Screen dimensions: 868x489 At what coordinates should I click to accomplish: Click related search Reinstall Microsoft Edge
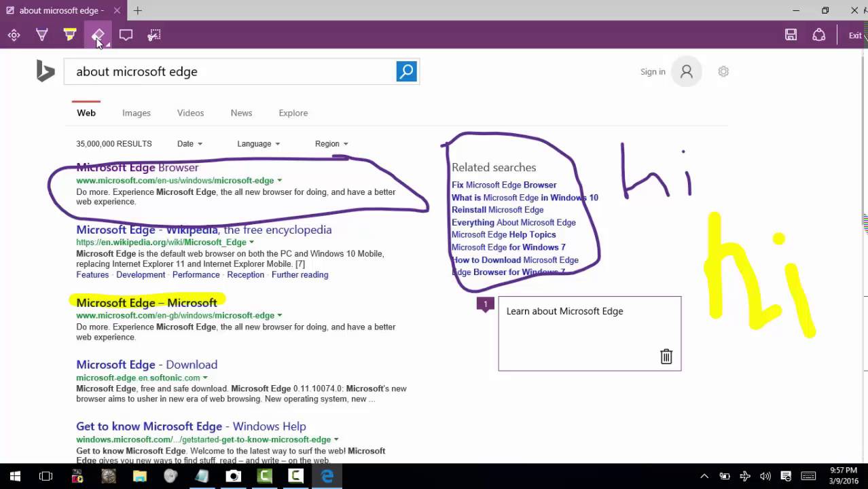coord(498,210)
